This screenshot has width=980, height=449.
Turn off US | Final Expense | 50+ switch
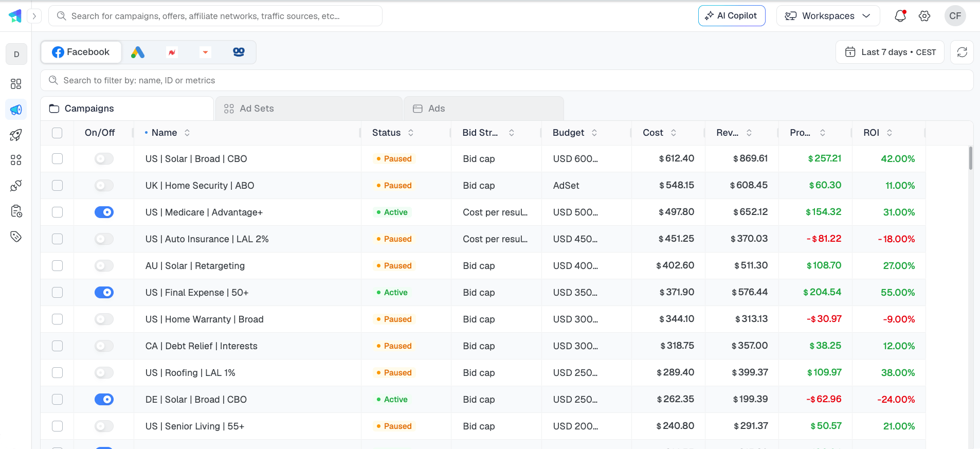104,293
